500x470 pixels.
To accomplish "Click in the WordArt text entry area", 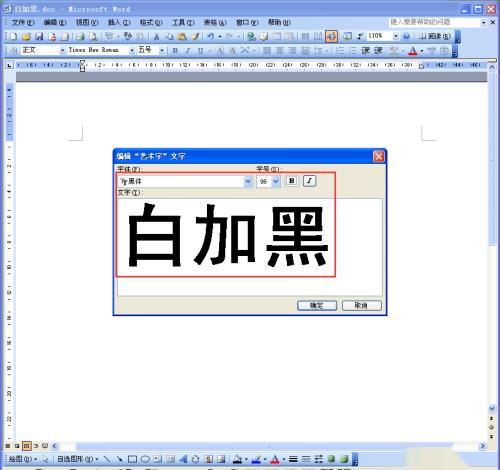I will [250, 247].
